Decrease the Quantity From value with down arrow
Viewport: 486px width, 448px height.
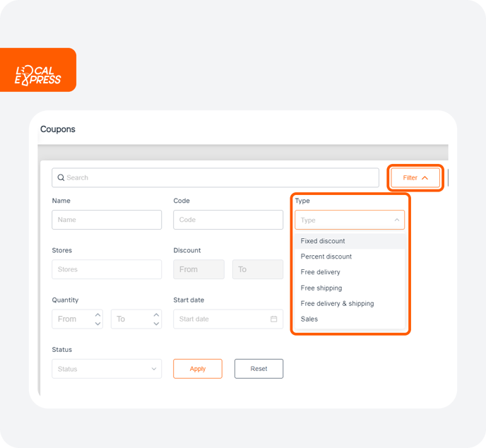coord(97,324)
